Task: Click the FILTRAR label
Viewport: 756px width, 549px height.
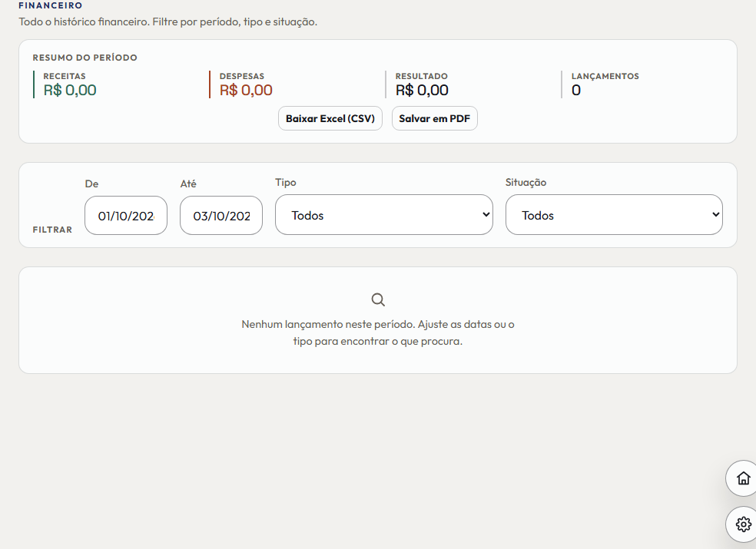Action: coord(52,230)
